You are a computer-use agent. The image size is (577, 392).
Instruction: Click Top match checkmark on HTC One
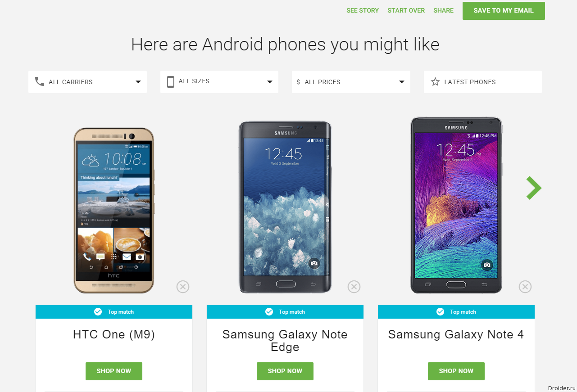(x=98, y=312)
